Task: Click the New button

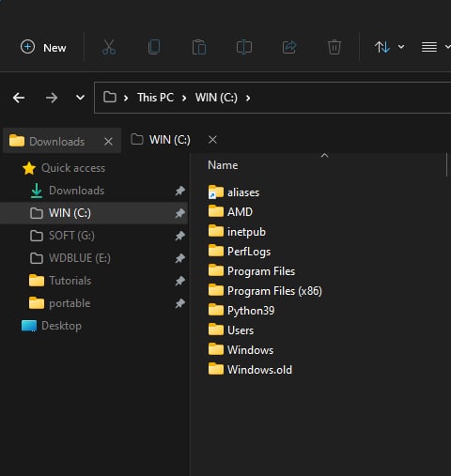Action: point(43,48)
